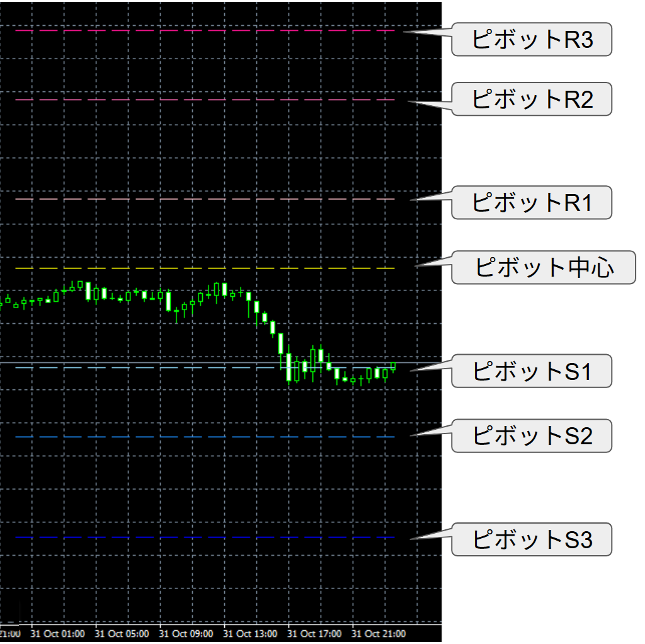
Task: Select the blue dashed S2 pivot line
Action: coord(205,437)
